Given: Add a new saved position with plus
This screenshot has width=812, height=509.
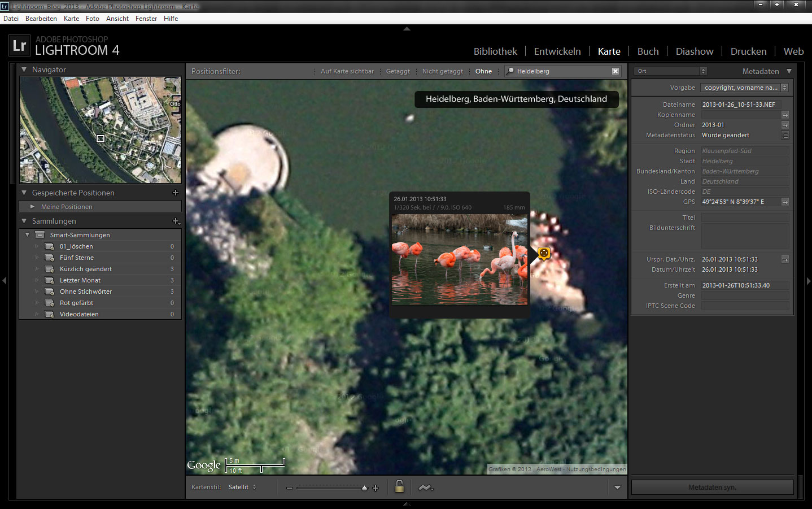Looking at the screenshot, I should tap(175, 193).
